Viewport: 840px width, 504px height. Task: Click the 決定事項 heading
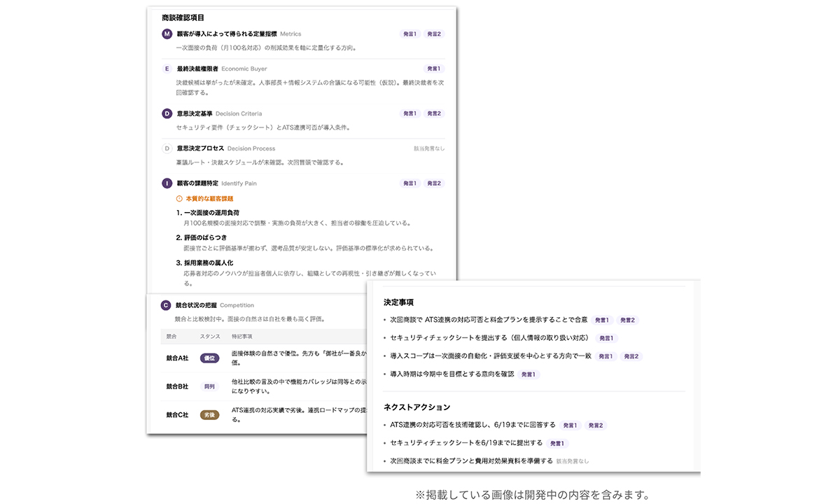pyautogui.click(x=398, y=302)
